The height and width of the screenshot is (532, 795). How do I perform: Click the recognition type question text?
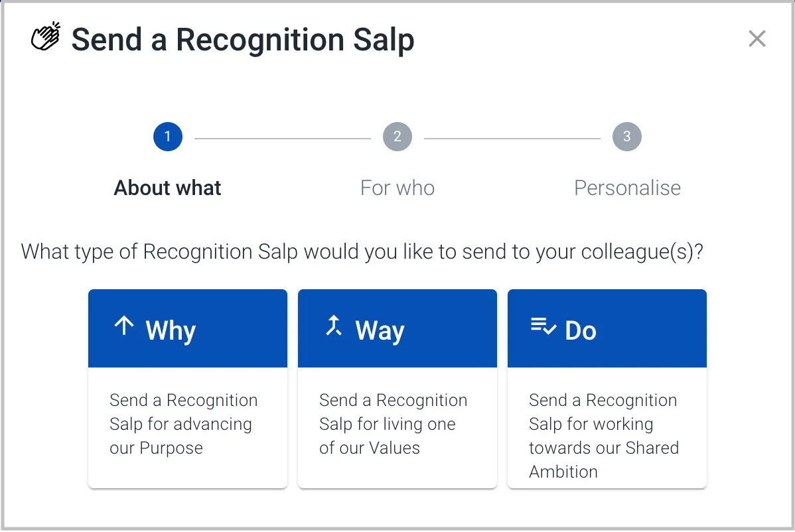(x=362, y=252)
